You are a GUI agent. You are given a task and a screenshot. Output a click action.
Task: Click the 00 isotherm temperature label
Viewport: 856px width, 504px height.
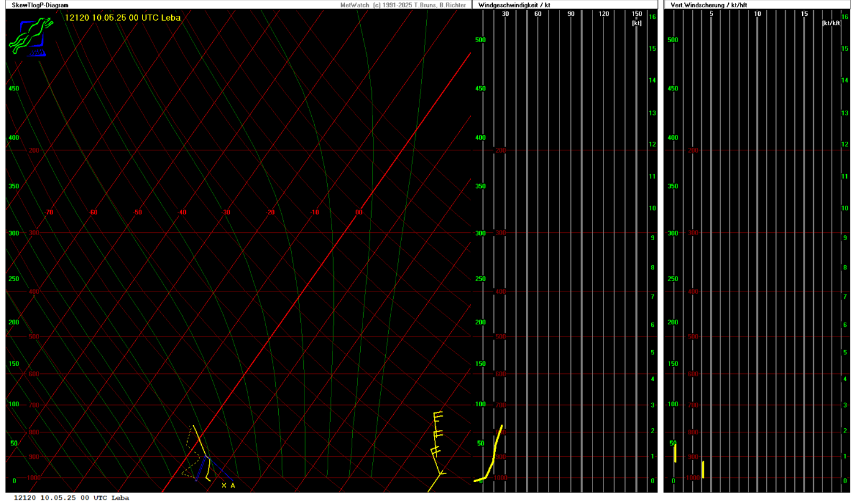point(359,213)
